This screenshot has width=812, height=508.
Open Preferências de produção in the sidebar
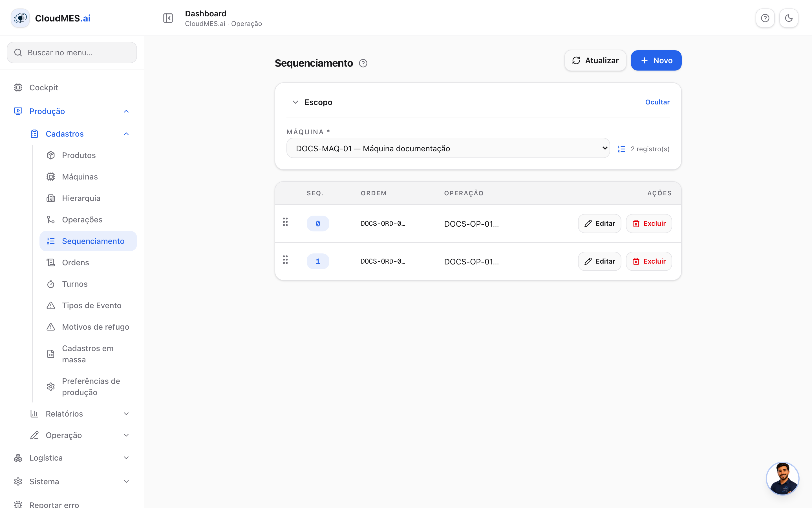pos(88,387)
